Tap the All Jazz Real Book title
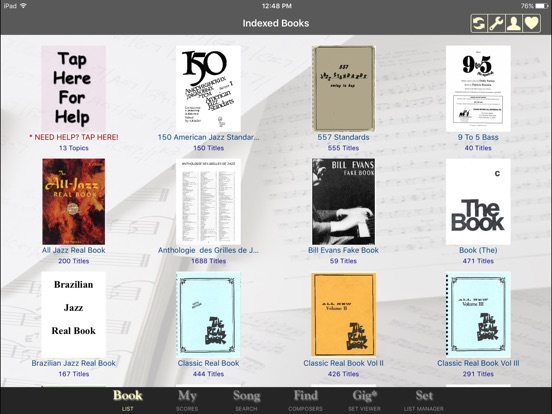This screenshot has width=552, height=414. click(74, 250)
